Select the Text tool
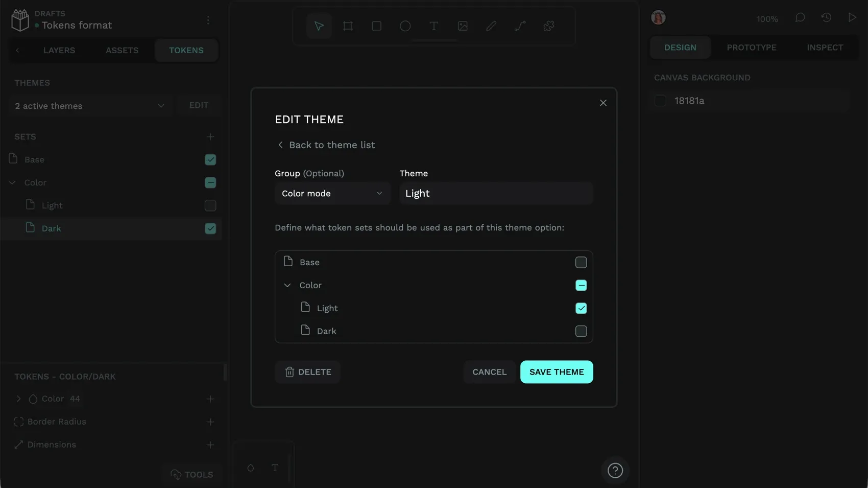 click(433, 26)
